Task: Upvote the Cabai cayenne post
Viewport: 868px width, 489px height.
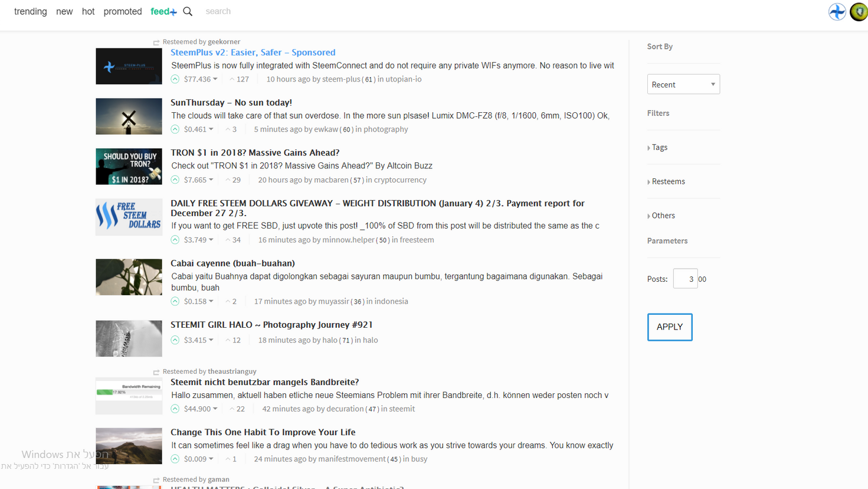Action: (175, 301)
